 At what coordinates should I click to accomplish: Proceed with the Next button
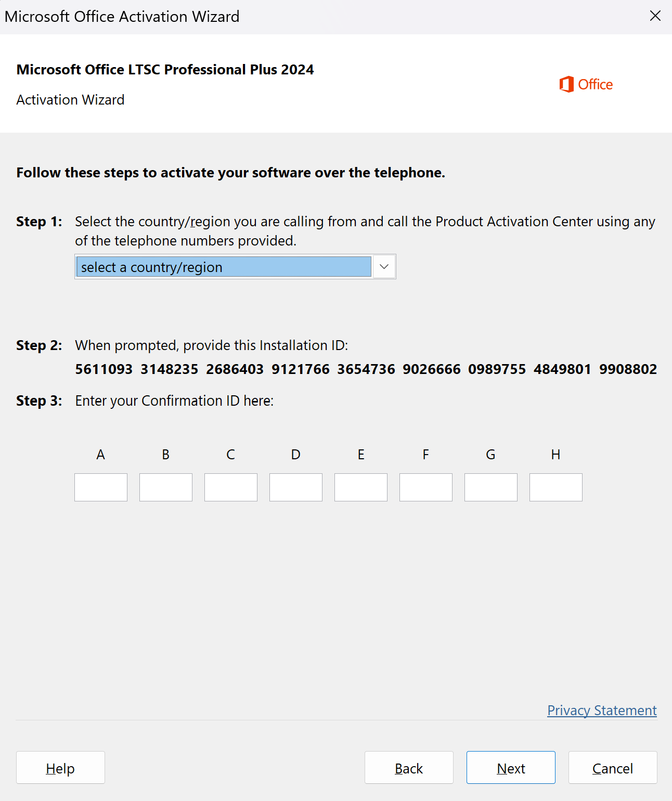tap(511, 768)
